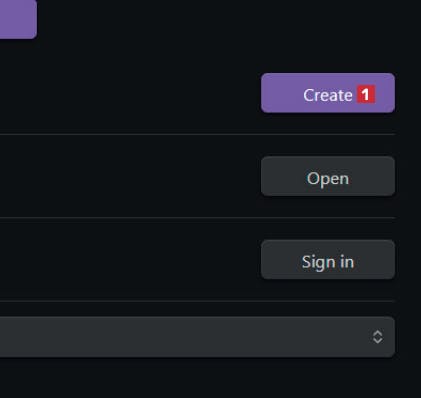Toggle the list open via the chevron arrows
The width and height of the screenshot is (421, 398).
377,337
